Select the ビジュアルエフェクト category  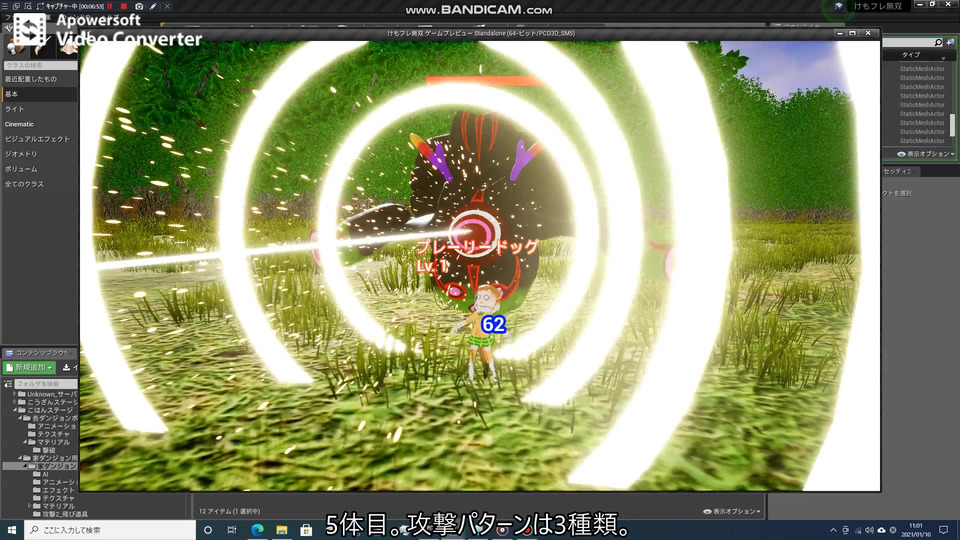pos(39,139)
